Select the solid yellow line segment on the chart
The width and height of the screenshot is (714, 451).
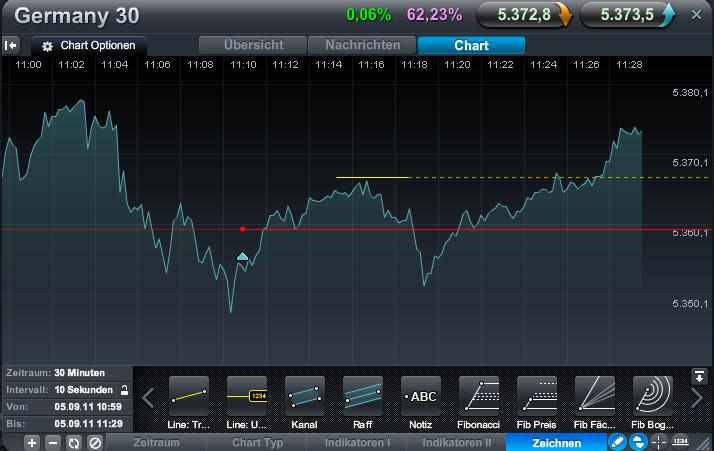(372, 177)
